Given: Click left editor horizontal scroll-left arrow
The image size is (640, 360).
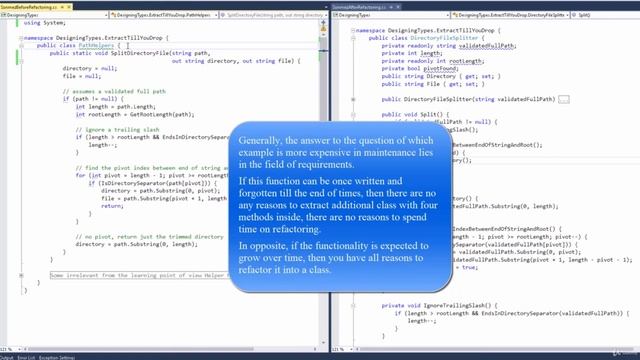Looking at the screenshot, I should (x=25, y=349).
